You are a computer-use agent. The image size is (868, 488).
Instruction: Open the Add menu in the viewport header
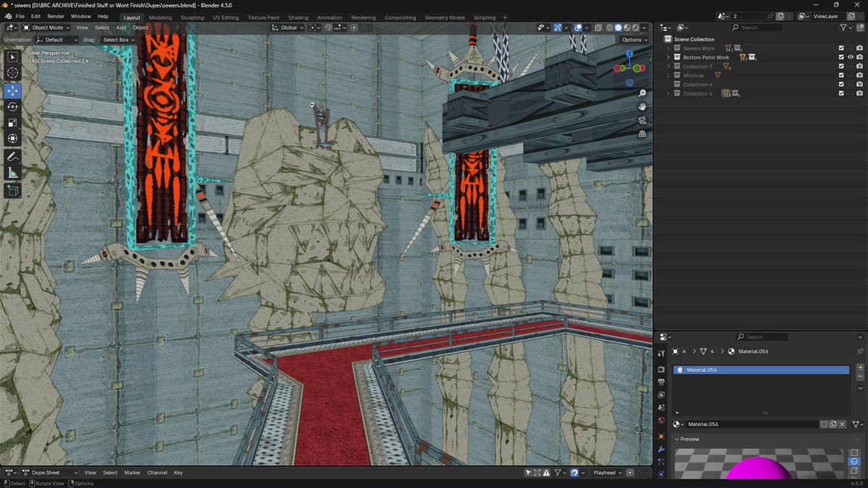pos(121,27)
